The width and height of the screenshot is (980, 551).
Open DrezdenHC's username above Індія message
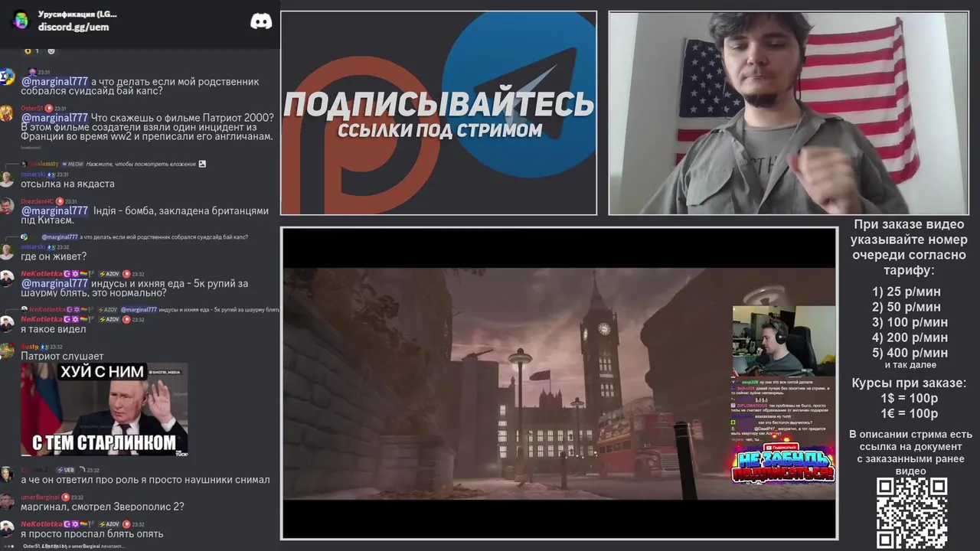(x=38, y=201)
